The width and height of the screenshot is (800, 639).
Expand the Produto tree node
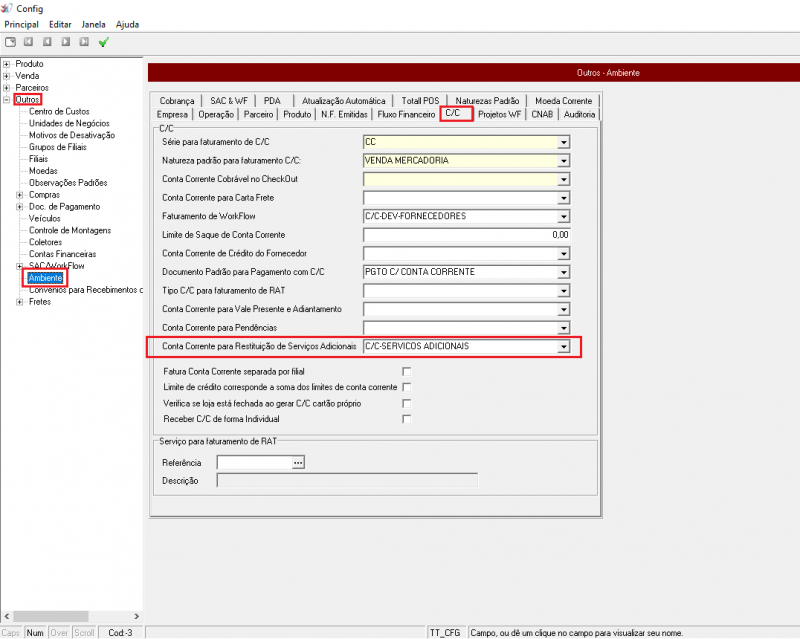click(7, 64)
